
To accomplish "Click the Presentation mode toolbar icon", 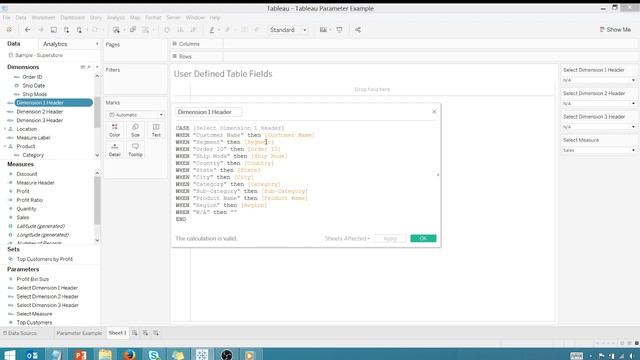I will tap(339, 30).
